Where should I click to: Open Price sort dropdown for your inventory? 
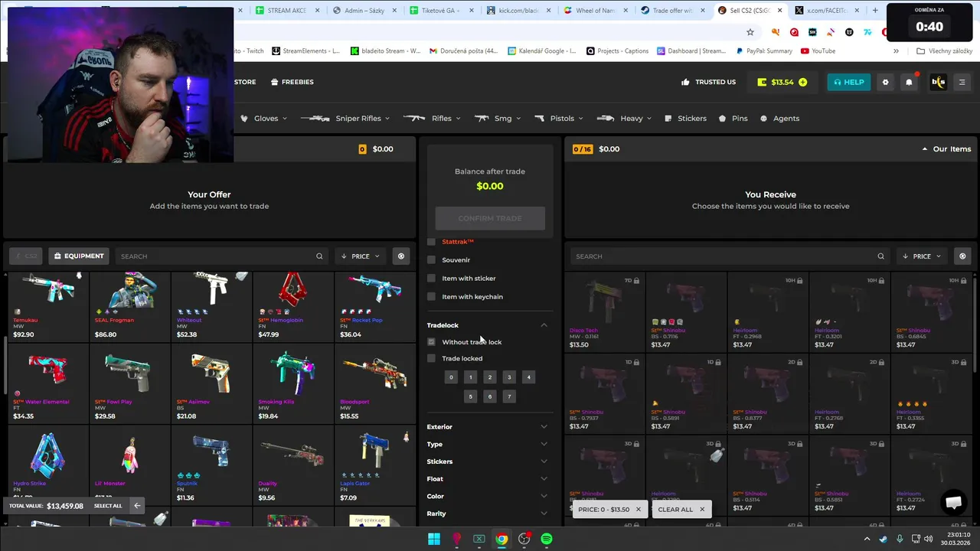point(360,256)
